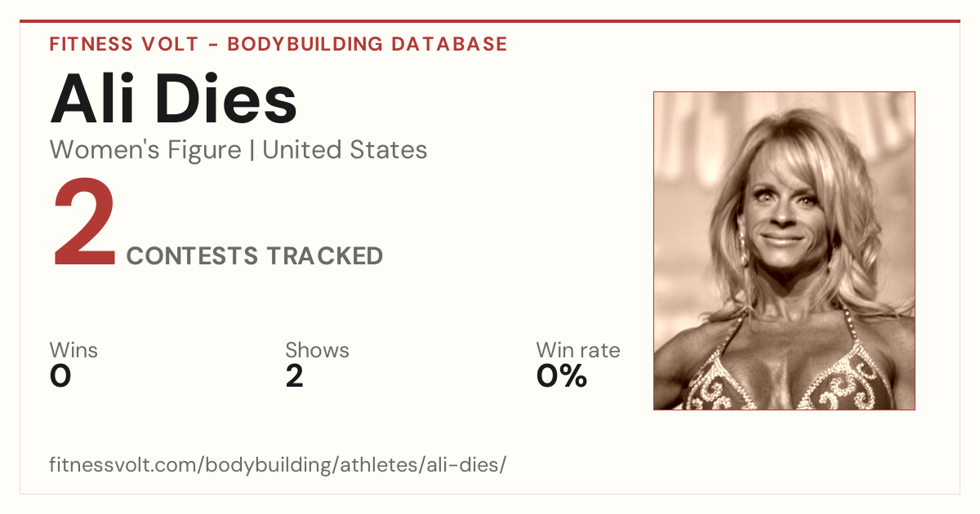980x514 pixels.
Task: Click the Ali Dies name heading
Action: click(x=173, y=100)
